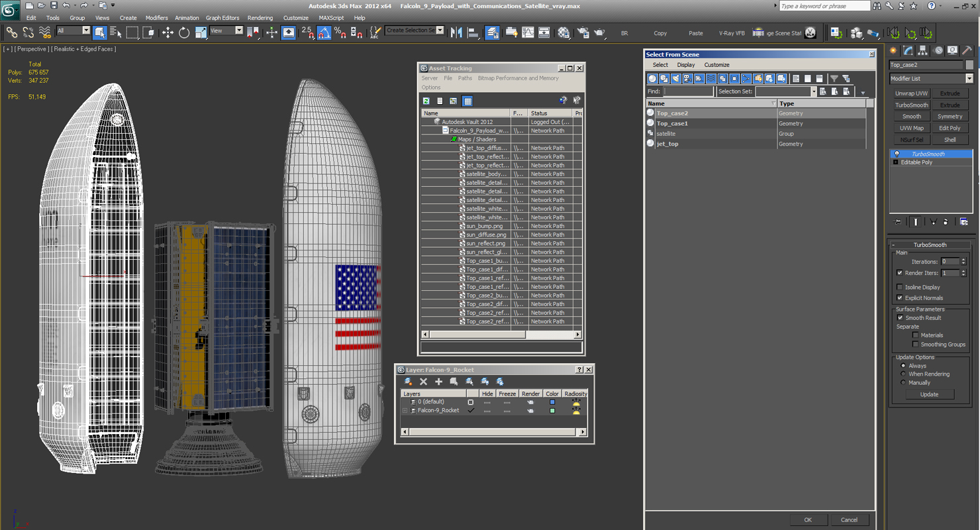The image size is (980, 530).
Task: Open the Modifiers menu
Action: pyautogui.click(x=156, y=18)
